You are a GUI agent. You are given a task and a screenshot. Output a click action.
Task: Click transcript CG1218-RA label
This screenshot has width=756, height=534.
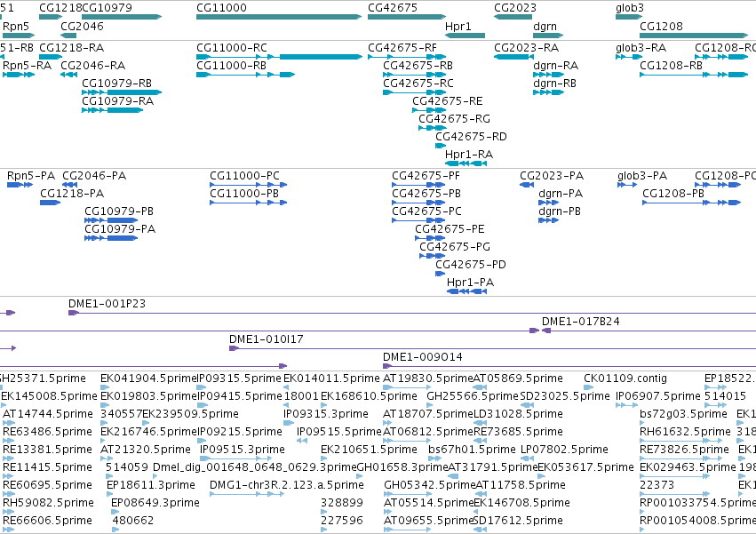pyautogui.click(x=71, y=48)
